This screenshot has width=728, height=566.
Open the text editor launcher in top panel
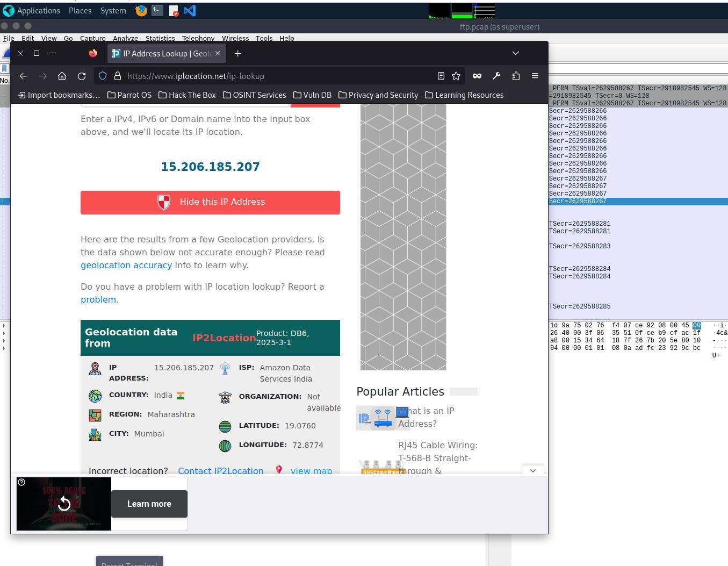[x=174, y=10]
